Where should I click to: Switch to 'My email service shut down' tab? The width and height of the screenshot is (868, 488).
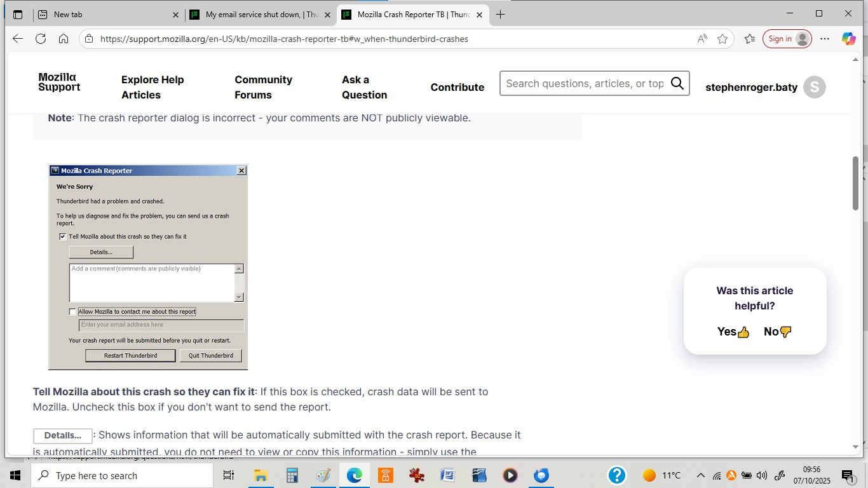(x=261, y=15)
